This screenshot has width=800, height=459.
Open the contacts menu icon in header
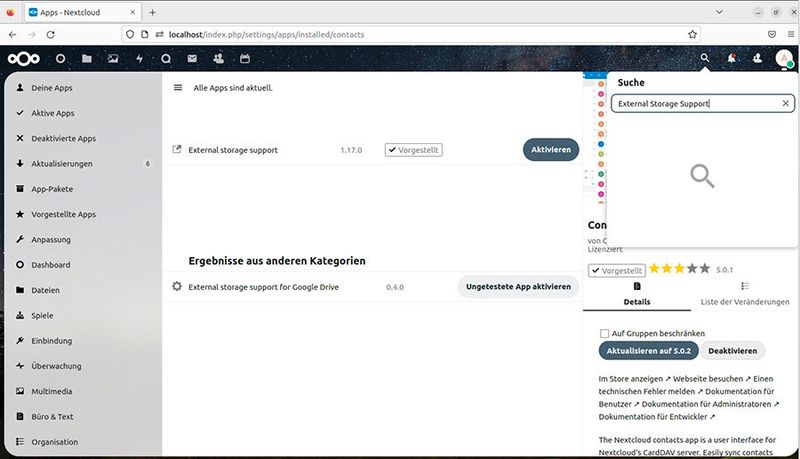pyautogui.click(x=758, y=58)
